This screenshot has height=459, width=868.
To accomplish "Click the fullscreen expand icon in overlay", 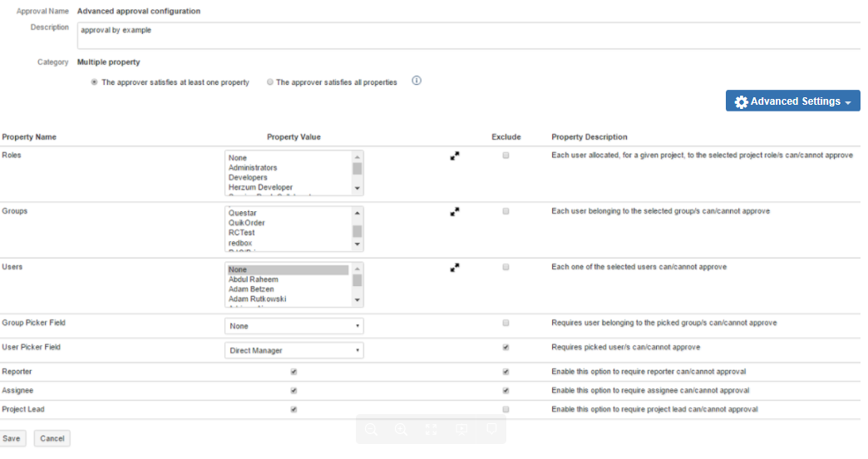I will click(431, 430).
